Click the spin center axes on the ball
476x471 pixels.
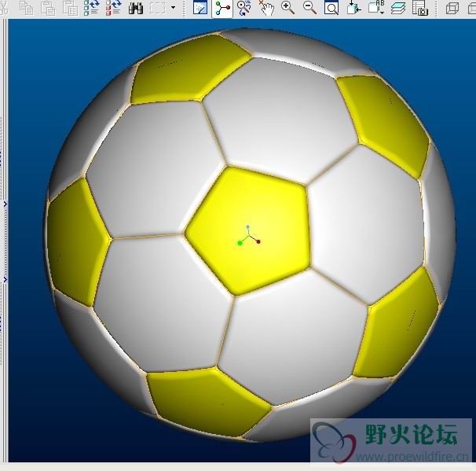pyautogui.click(x=249, y=236)
